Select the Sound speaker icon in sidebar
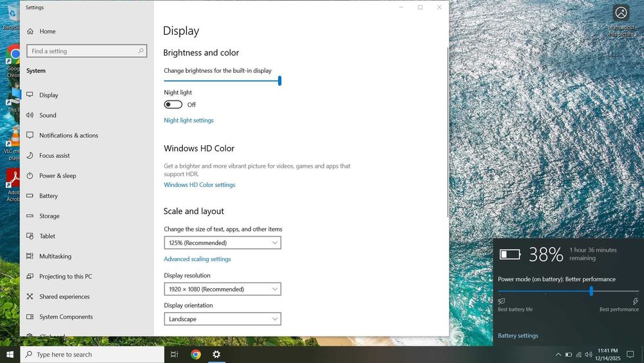 (x=30, y=115)
